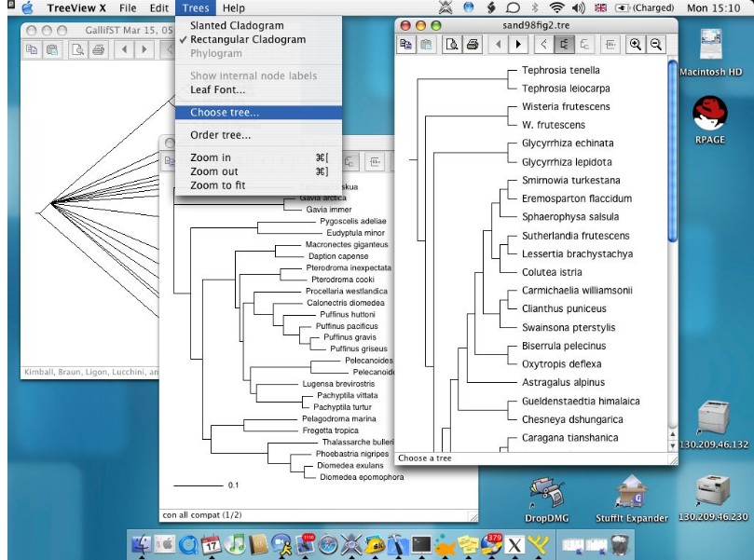Viewport: 754px width, 560px height.
Task: Choose Slanted Cladogram from Trees menu
Action: [x=258, y=25]
